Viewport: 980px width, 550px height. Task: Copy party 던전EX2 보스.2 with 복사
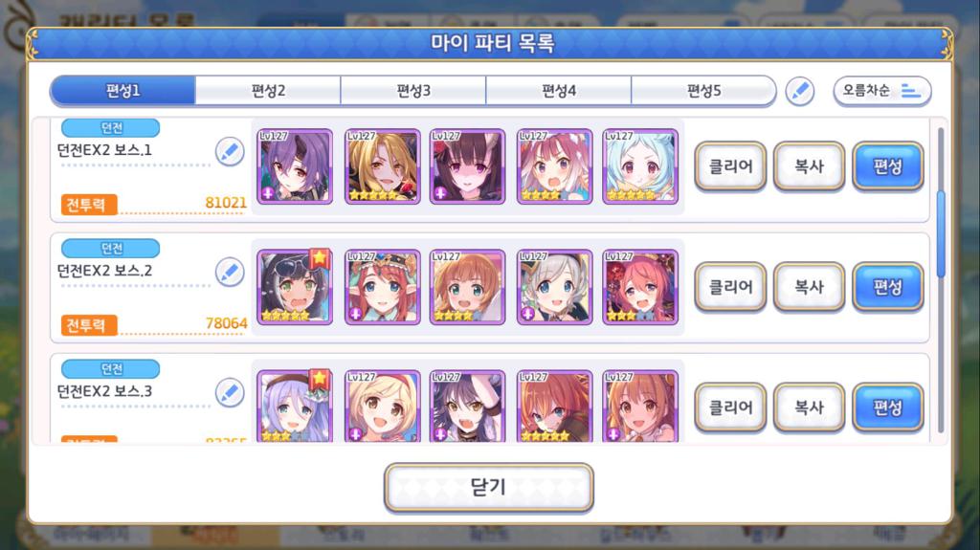[809, 287]
